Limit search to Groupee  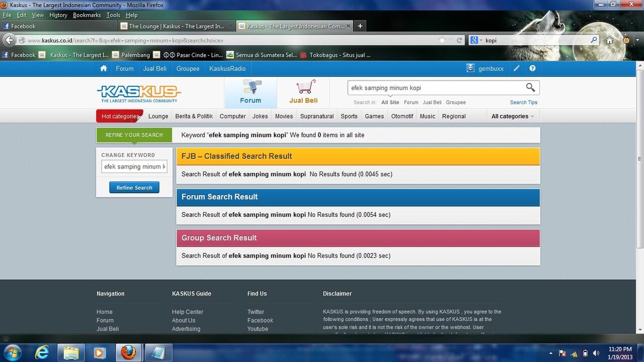coord(456,102)
